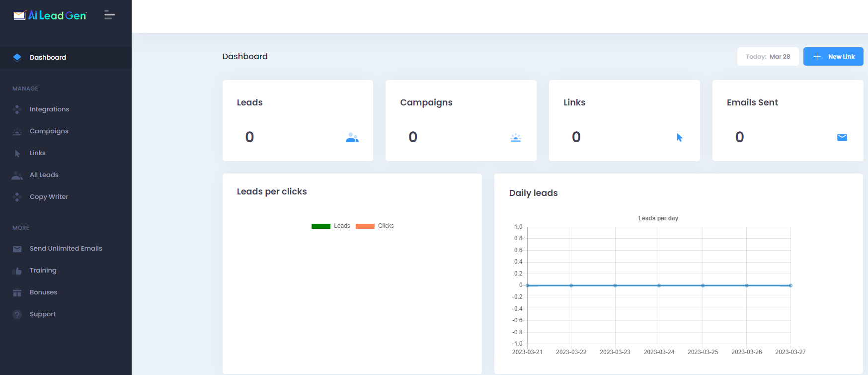Image resolution: width=868 pixels, height=375 pixels.
Task: Click the Training thumbs-up icon
Action: pos(17,271)
